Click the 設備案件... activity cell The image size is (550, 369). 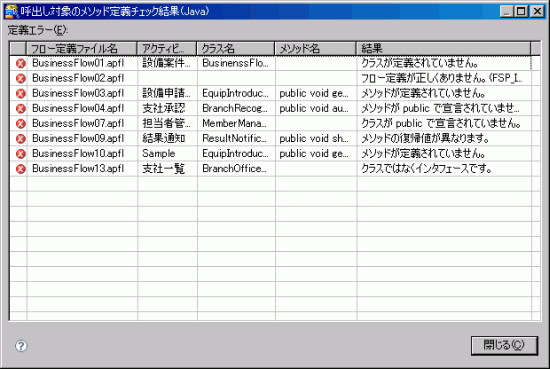coord(167,63)
